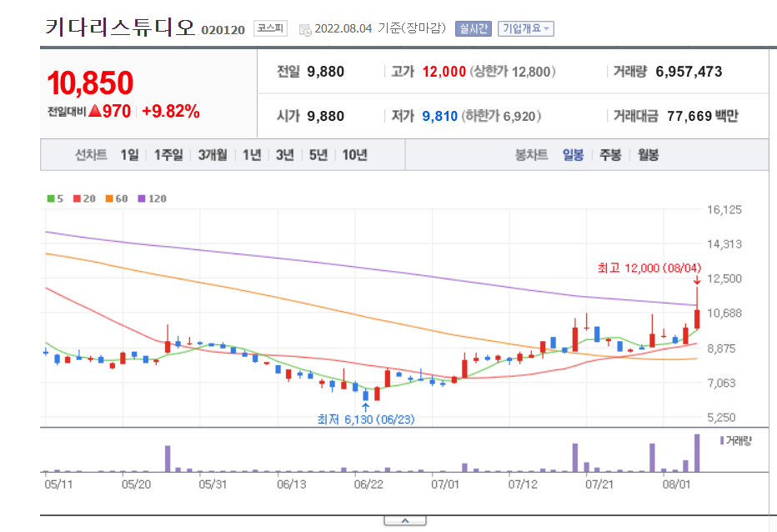Click the purple 거래량 legend marker
Image resolution: width=777 pixels, height=532 pixels.
click(x=722, y=440)
